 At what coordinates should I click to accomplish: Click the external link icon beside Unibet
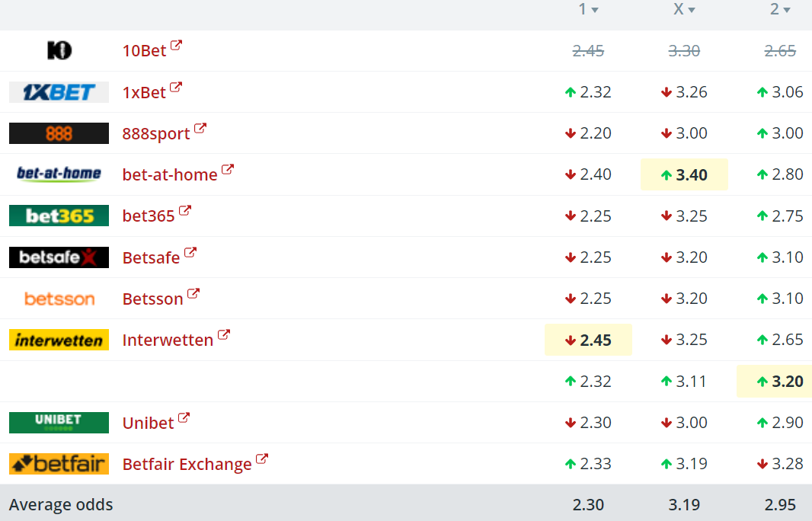(x=184, y=418)
